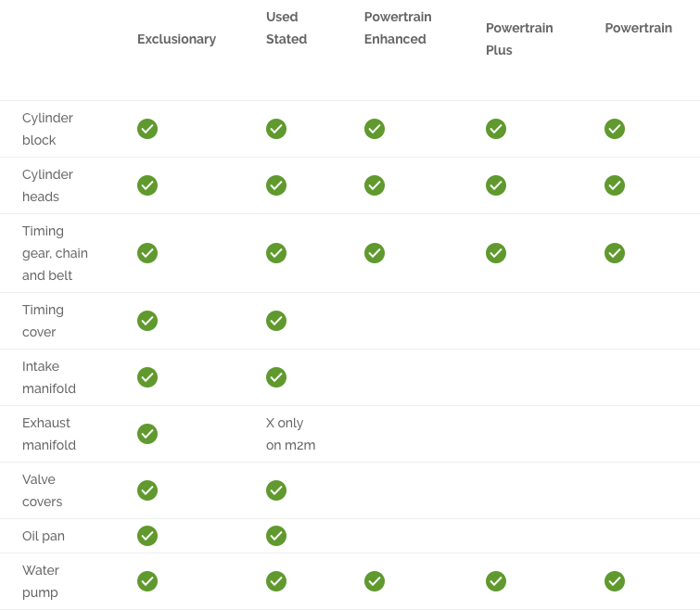Select the Used Stated column header
The width and height of the screenshot is (700, 610).
pos(286,28)
